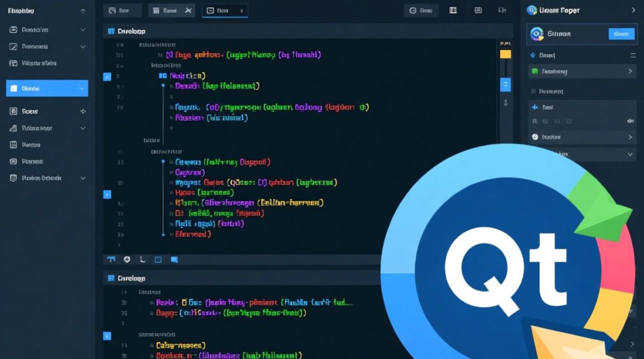This screenshot has width=644, height=359.
Task: Toggle the checkbox in the right panel
Action: 533,91
